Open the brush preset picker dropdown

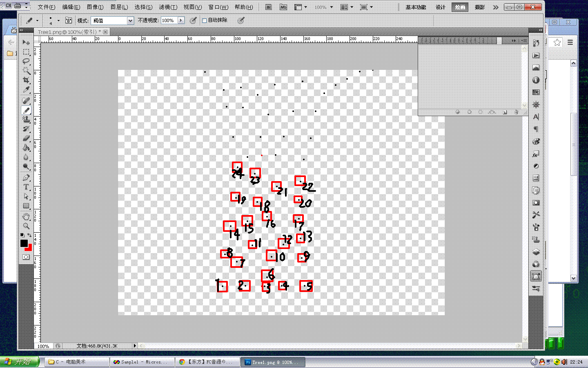coord(58,20)
